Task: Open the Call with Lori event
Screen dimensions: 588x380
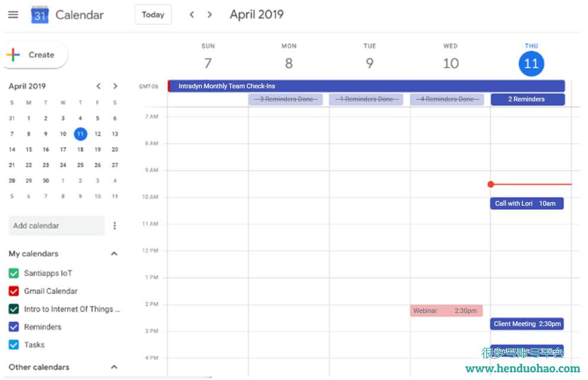Action: (527, 203)
